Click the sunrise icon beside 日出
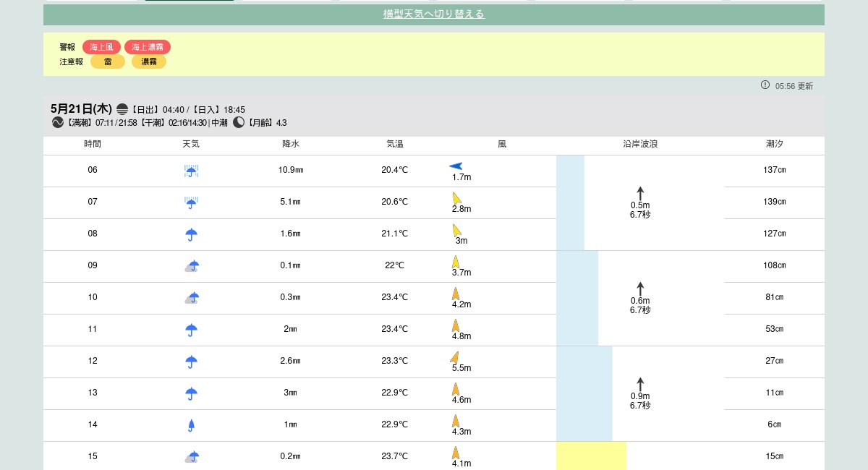 (122, 109)
